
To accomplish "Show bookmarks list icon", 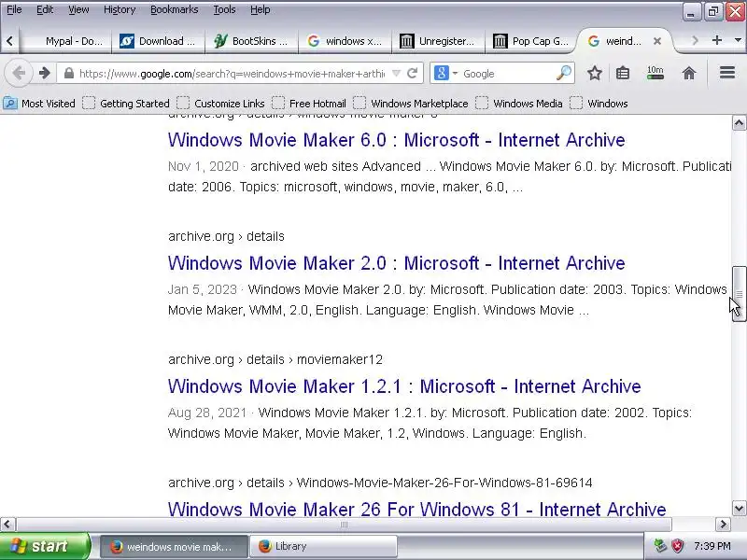I will click(623, 74).
